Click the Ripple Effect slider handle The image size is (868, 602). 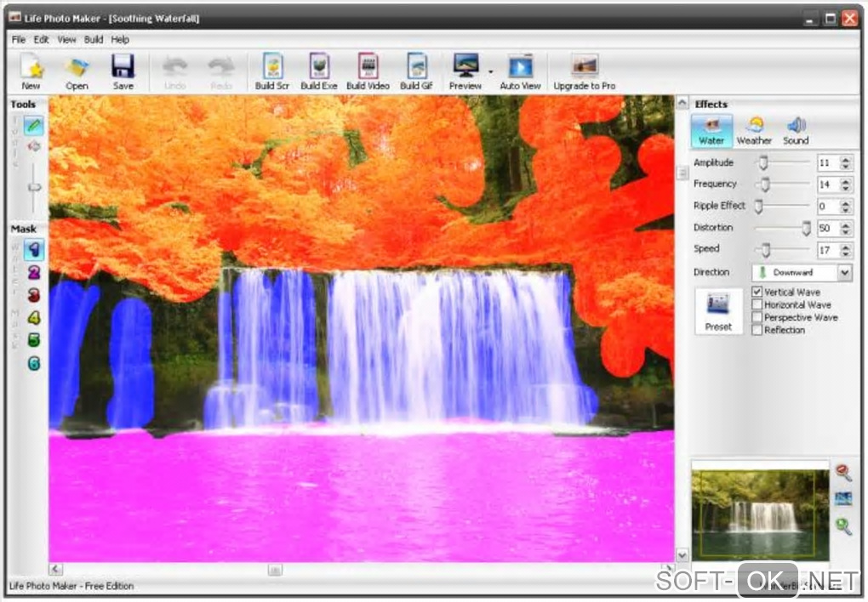pos(759,206)
